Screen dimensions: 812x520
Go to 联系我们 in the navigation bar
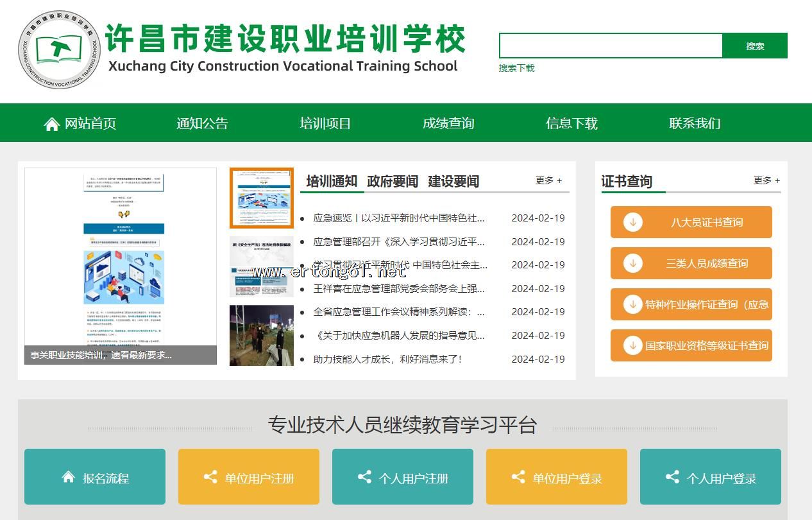coord(695,123)
